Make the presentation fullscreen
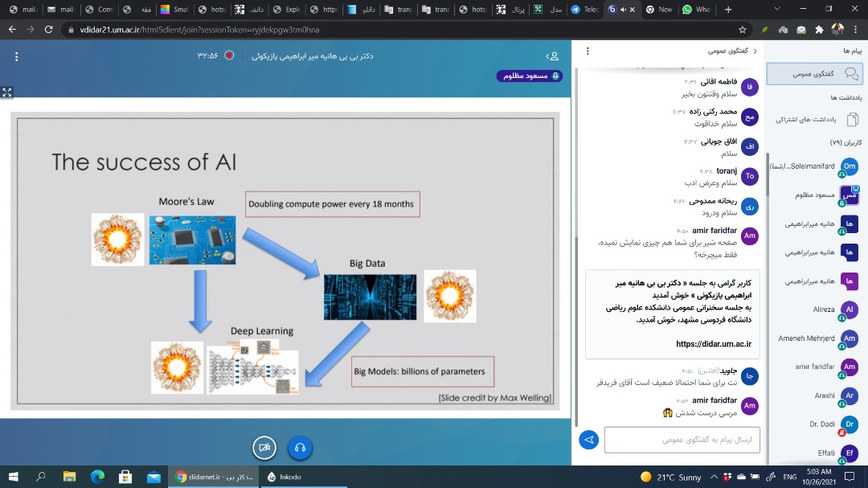The width and height of the screenshot is (868, 488). coord(7,92)
